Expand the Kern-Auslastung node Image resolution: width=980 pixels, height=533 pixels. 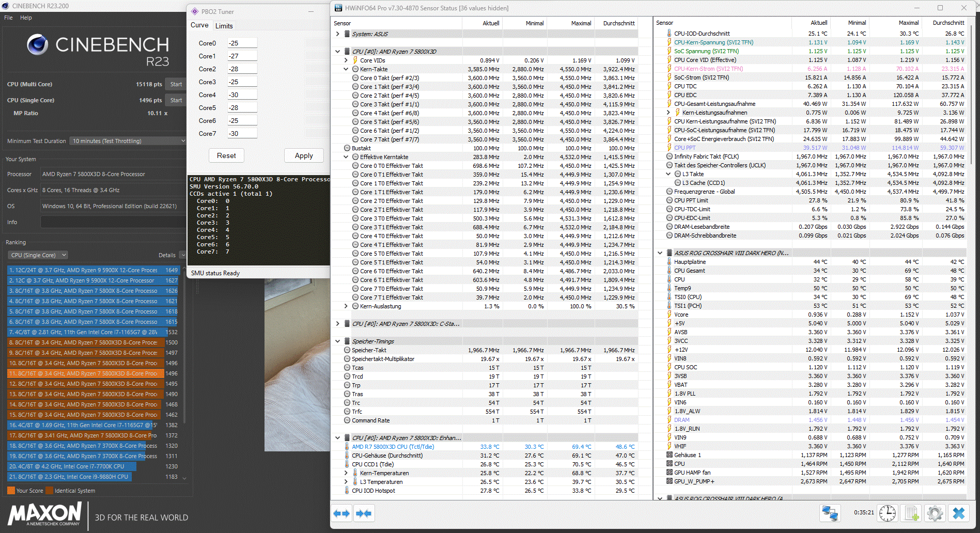[x=346, y=306]
